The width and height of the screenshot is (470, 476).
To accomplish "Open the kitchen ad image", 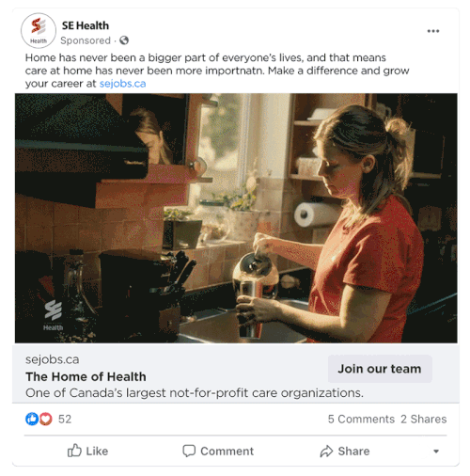I will pos(236,218).
